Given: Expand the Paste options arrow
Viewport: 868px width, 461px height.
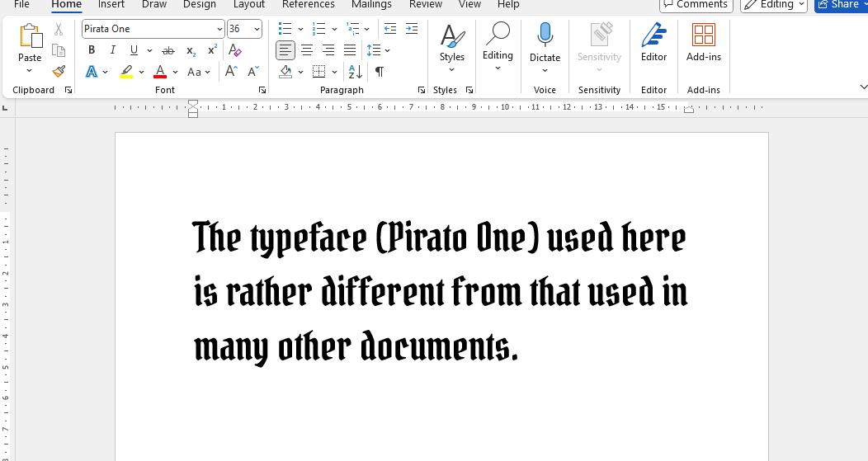Looking at the screenshot, I should 30,71.
